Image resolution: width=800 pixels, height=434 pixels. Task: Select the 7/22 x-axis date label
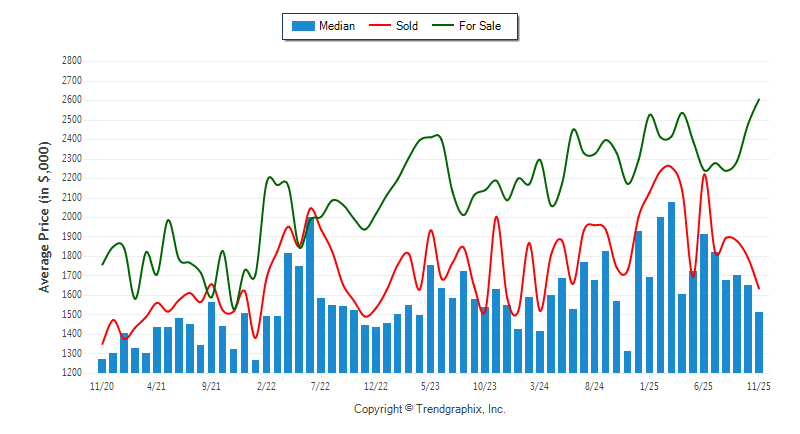pos(321,385)
